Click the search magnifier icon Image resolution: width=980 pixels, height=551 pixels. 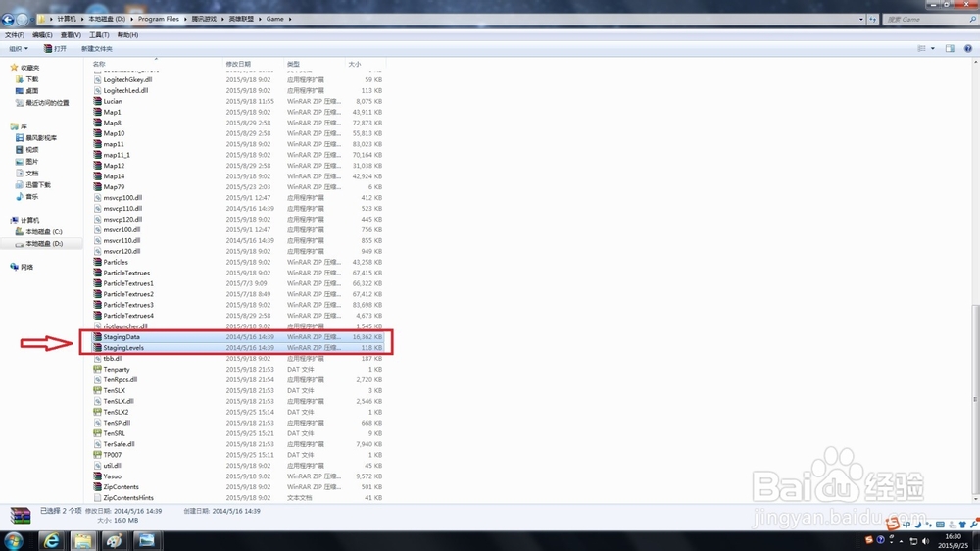972,20
